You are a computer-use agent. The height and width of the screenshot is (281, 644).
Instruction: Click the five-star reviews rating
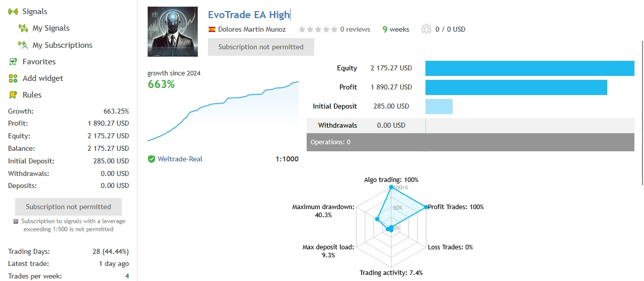(x=318, y=29)
